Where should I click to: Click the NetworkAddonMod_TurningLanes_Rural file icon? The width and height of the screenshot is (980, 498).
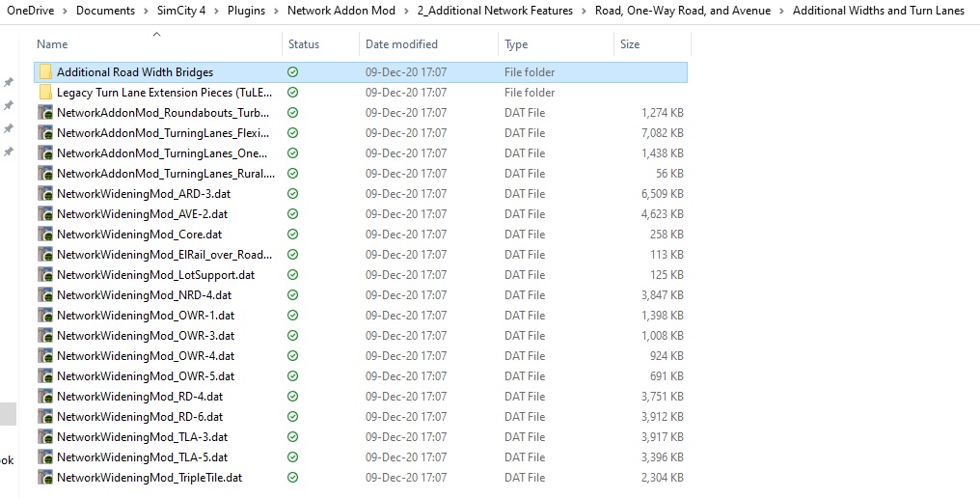tap(45, 174)
